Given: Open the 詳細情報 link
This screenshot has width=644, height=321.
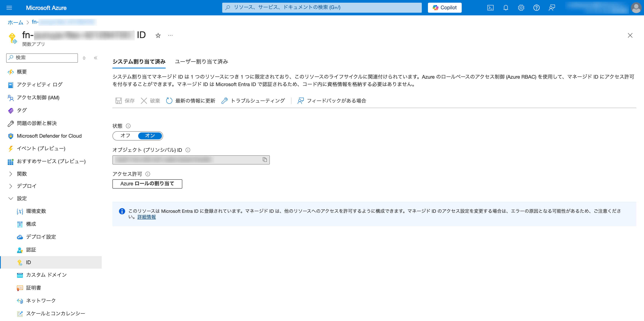Looking at the screenshot, I should [x=146, y=217].
